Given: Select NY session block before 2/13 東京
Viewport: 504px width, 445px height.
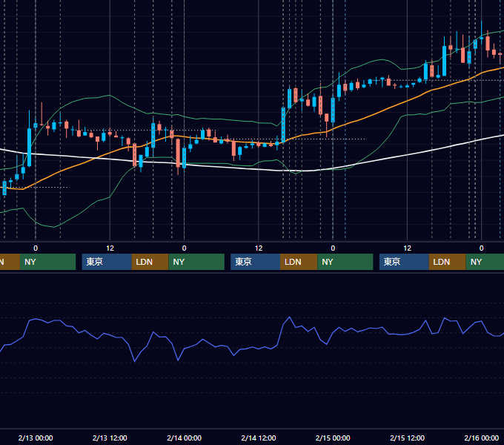Looking at the screenshot, I should click(47, 262).
